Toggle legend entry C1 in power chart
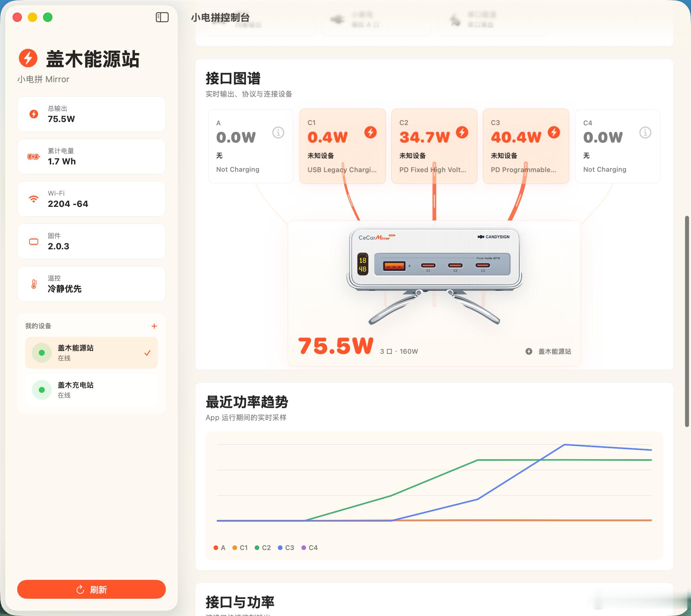 [240, 548]
